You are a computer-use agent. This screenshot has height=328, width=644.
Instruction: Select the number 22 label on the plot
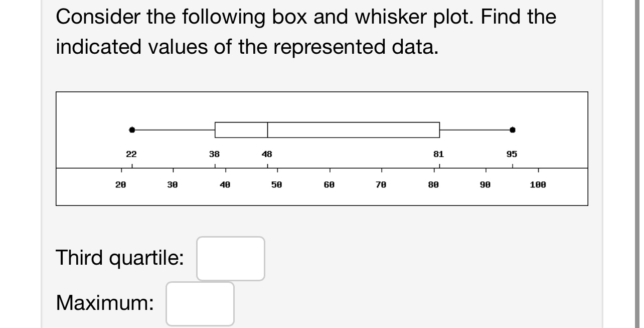[131, 154]
